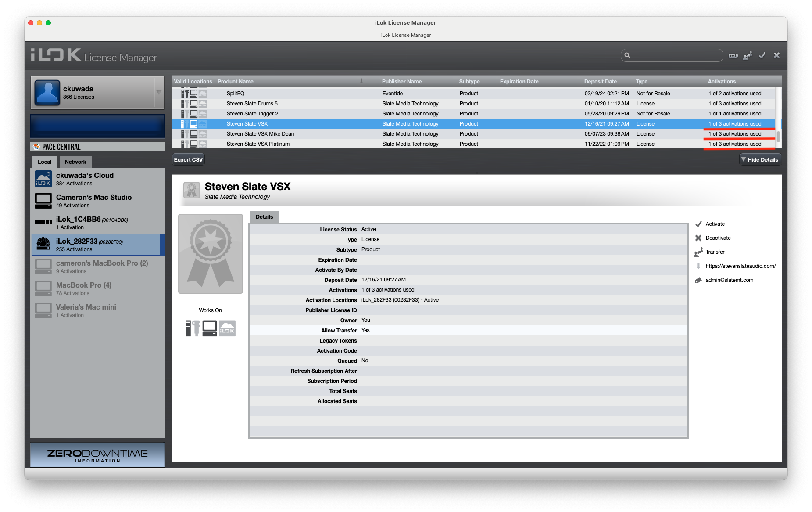This screenshot has height=512, width=812.
Task: Click '1 of 3 activations used' in details
Action: click(x=388, y=290)
